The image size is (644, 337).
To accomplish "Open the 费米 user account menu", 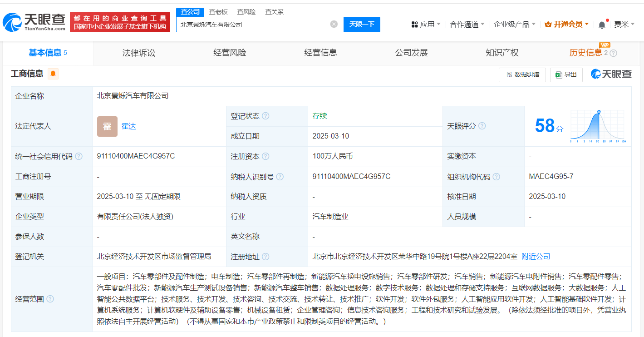I will (x=624, y=24).
